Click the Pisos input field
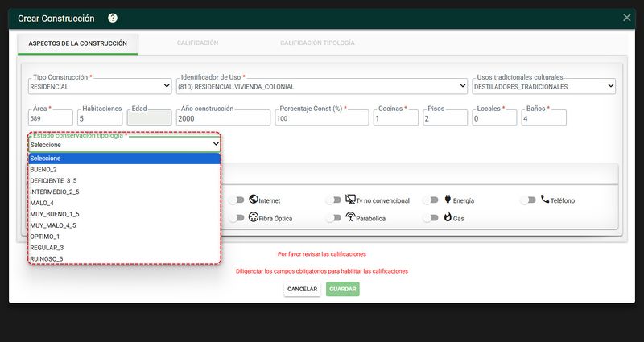Screen dimensions: 644x342 (445, 117)
